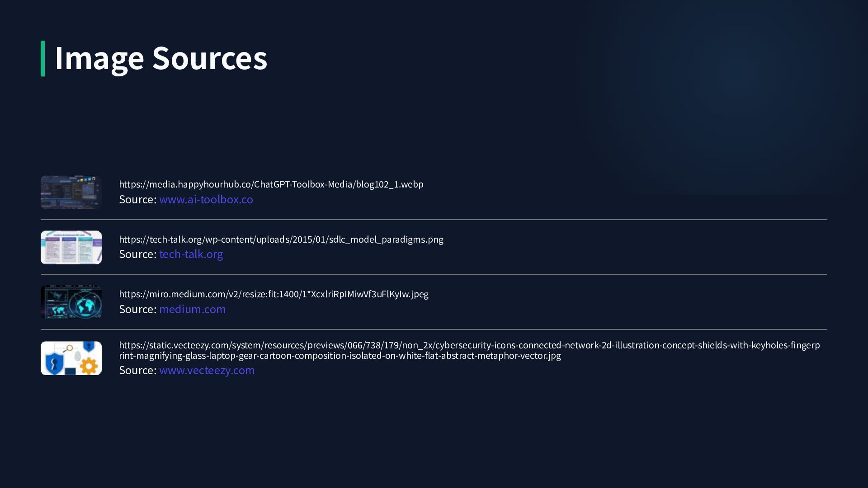The width and height of the screenshot is (868, 488).
Task: Click the green accent bar beside the title
Action: tap(43, 59)
